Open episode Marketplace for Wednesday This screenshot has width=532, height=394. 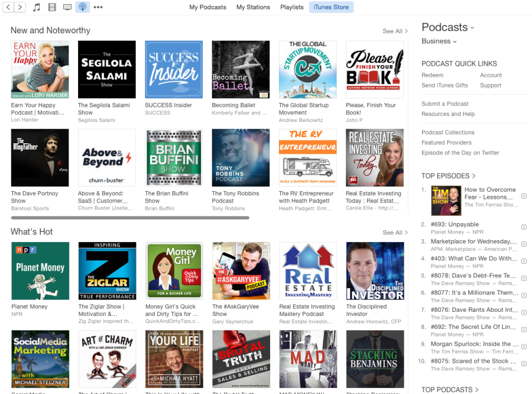[x=473, y=241]
